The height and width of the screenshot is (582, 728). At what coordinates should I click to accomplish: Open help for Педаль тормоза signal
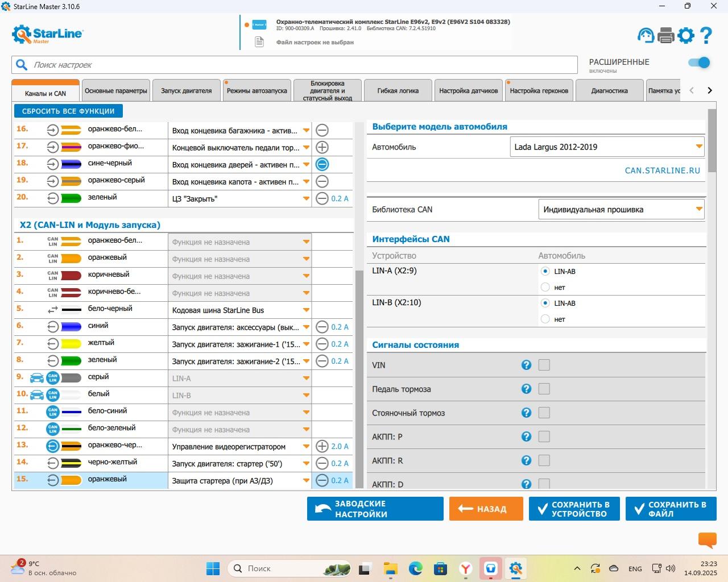pos(526,389)
